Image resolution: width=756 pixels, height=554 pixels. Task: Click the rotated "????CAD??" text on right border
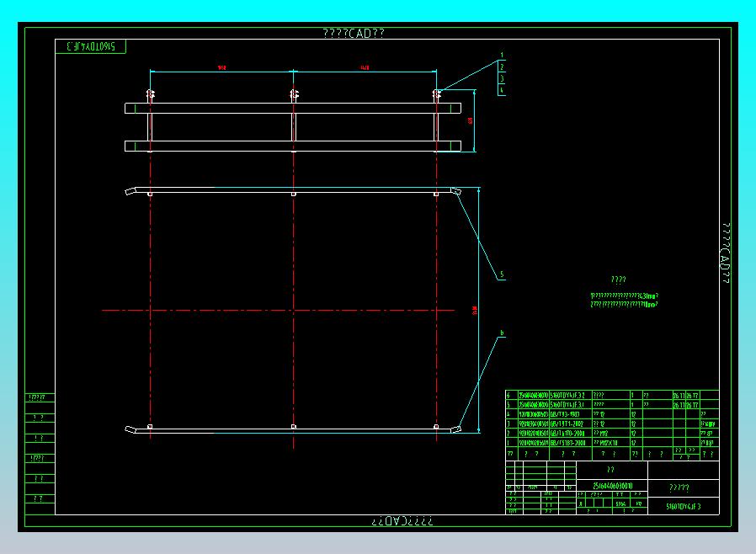[725, 253]
